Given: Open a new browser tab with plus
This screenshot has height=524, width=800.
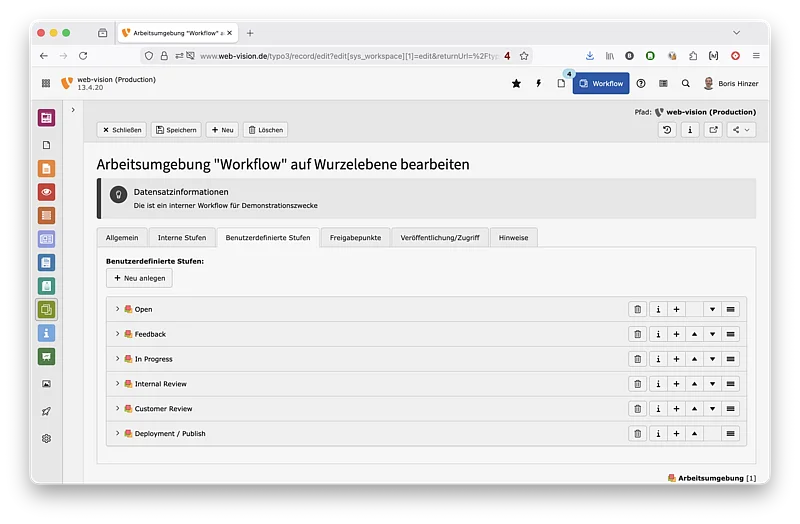Looking at the screenshot, I should point(250,33).
